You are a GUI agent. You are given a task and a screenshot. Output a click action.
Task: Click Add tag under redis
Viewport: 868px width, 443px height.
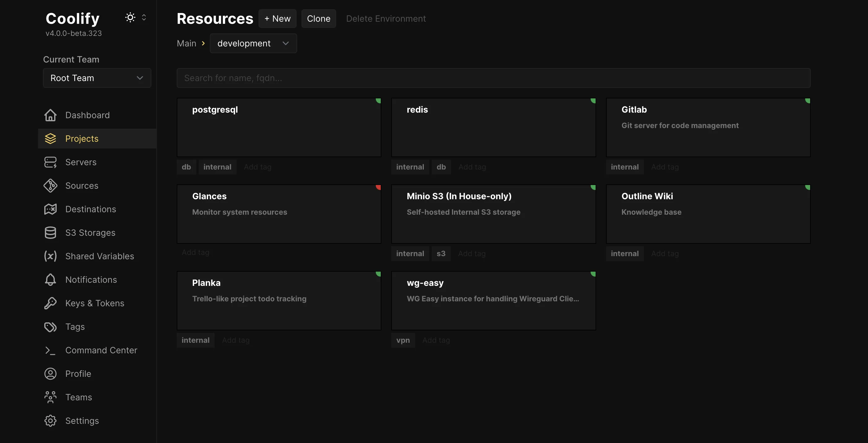472,167
